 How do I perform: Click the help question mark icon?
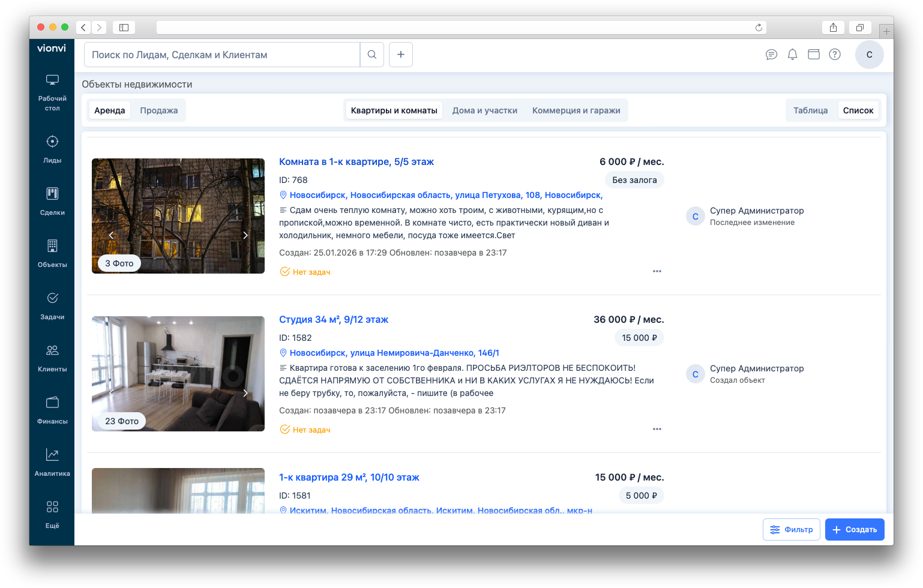pyautogui.click(x=834, y=55)
